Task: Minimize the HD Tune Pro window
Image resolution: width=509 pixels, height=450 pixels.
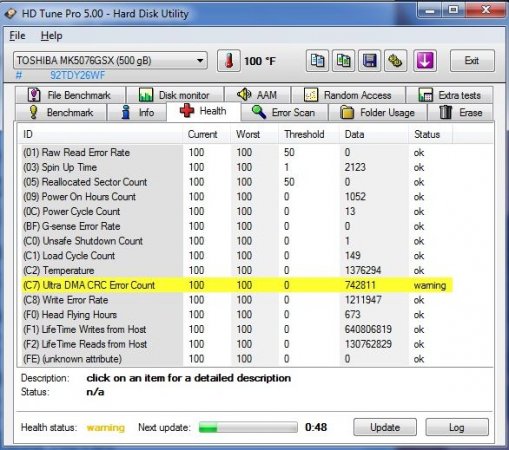Action: pyautogui.click(x=430, y=10)
